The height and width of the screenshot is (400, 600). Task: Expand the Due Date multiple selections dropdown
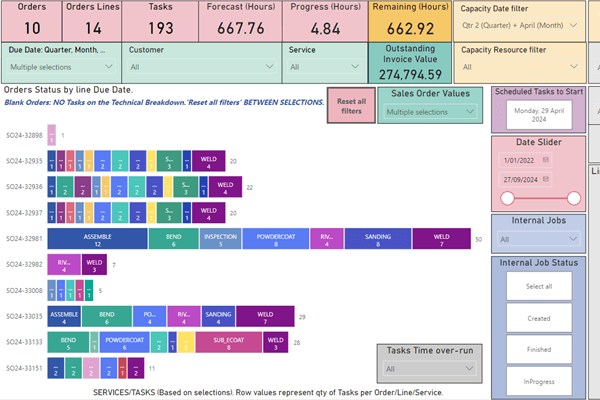(x=108, y=67)
